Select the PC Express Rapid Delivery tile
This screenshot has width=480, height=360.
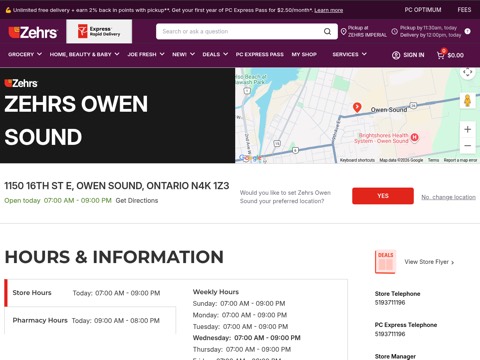click(99, 31)
